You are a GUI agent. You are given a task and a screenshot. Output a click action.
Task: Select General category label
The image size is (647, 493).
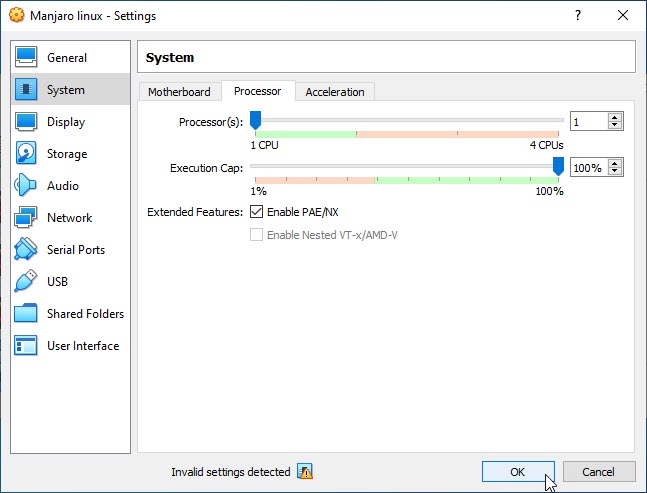(67, 58)
